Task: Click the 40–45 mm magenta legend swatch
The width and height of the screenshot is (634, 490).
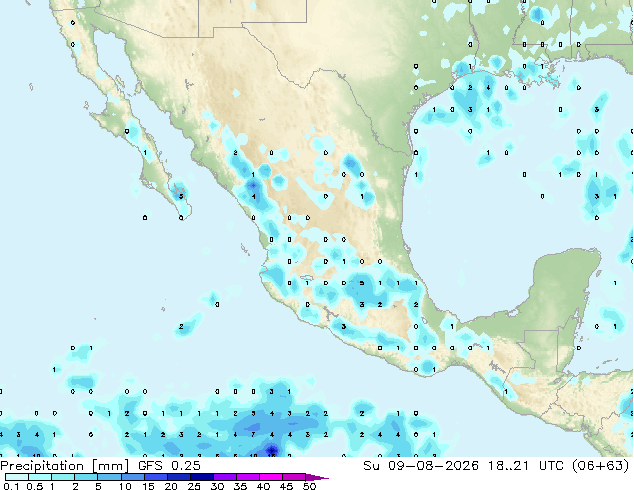Action: [271, 477]
